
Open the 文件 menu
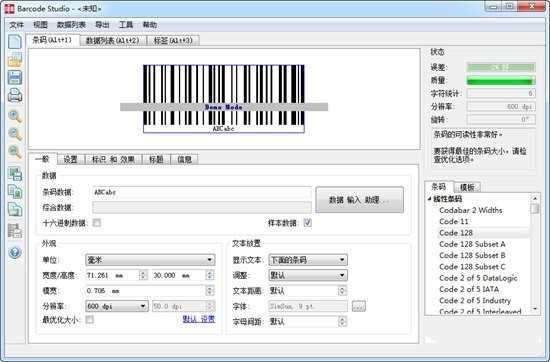tap(16, 25)
